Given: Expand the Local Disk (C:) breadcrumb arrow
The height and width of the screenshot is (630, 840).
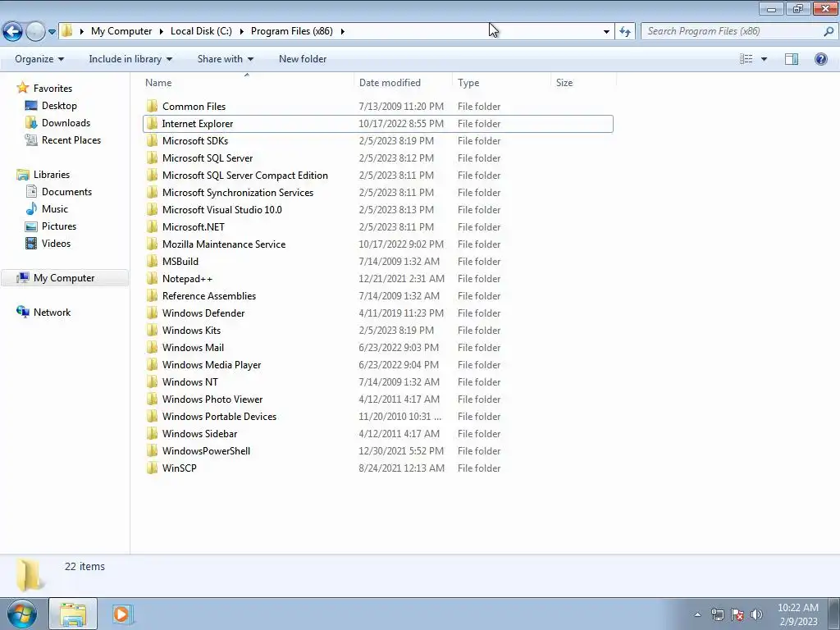Looking at the screenshot, I should coord(242,32).
